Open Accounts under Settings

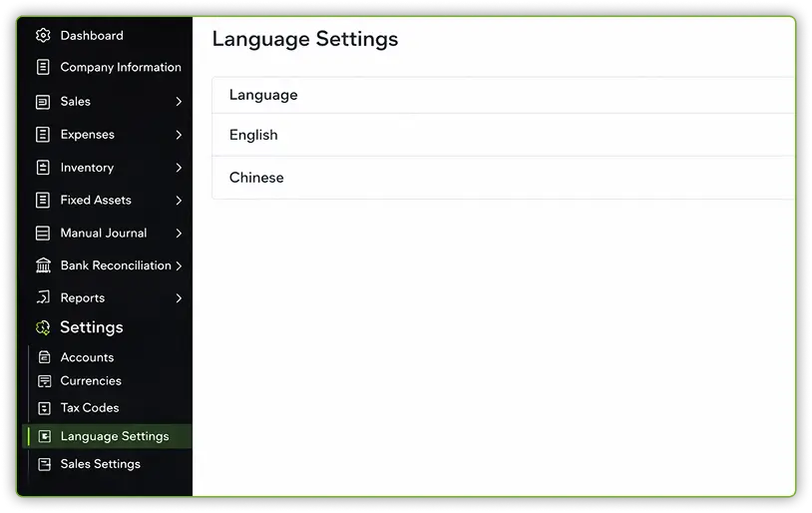[87, 357]
